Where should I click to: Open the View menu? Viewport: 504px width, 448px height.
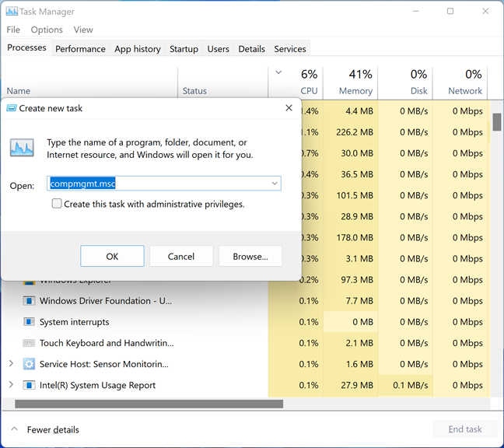83,30
